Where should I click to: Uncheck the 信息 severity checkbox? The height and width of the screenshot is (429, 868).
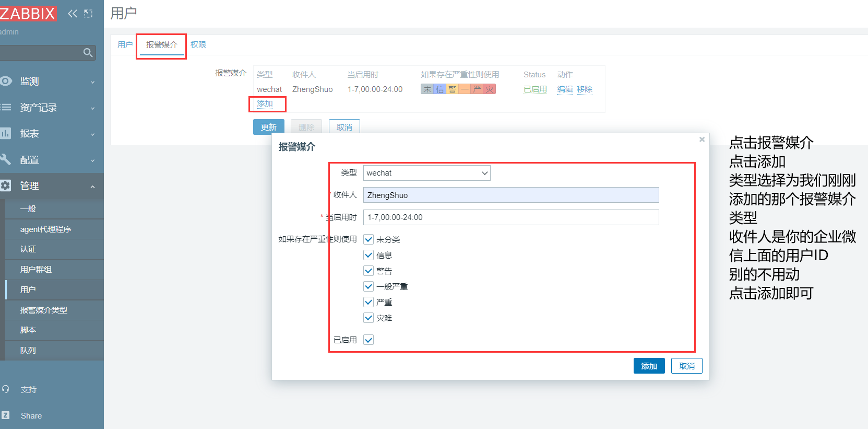coord(368,255)
